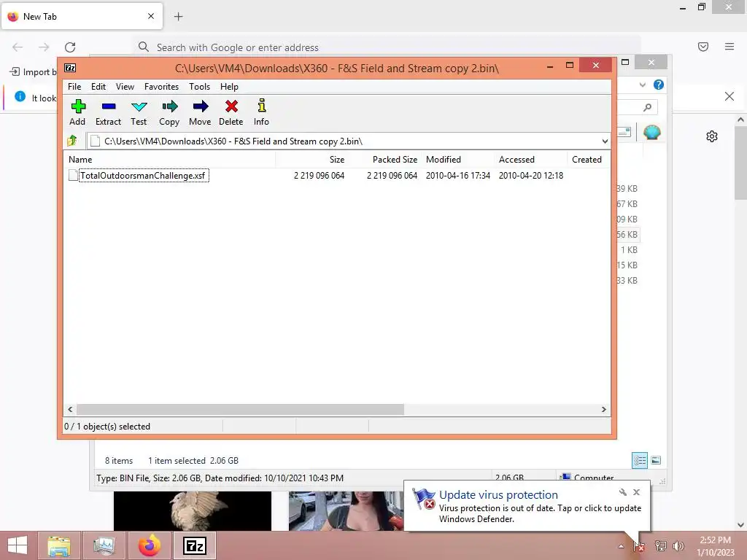The image size is (747, 560).
Task: Expand the 7-Zip address path dropdown
Action: 605,141
